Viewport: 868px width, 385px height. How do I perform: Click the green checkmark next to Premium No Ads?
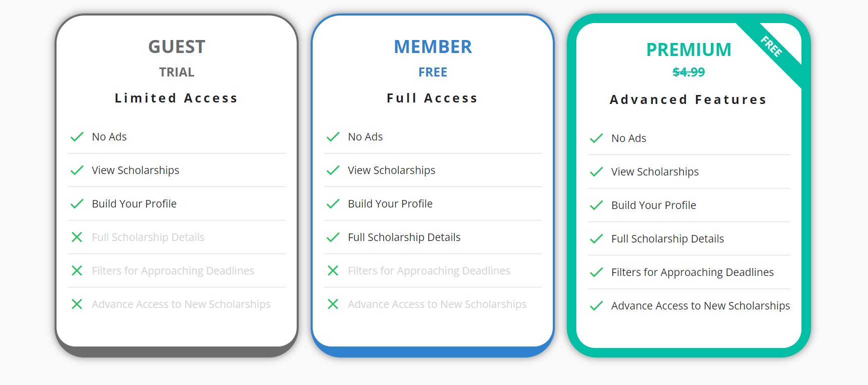pos(596,138)
